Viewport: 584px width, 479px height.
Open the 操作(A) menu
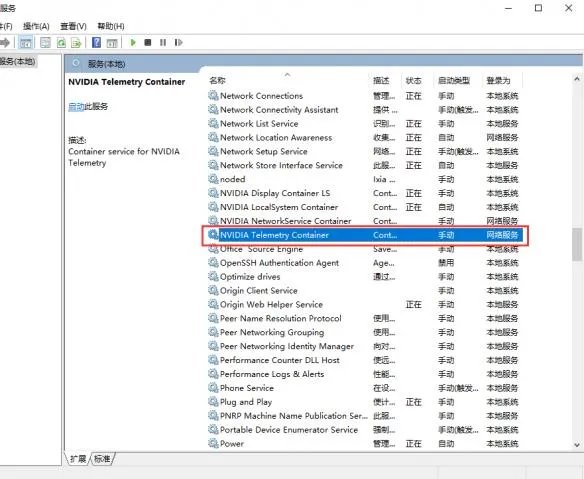(x=36, y=26)
